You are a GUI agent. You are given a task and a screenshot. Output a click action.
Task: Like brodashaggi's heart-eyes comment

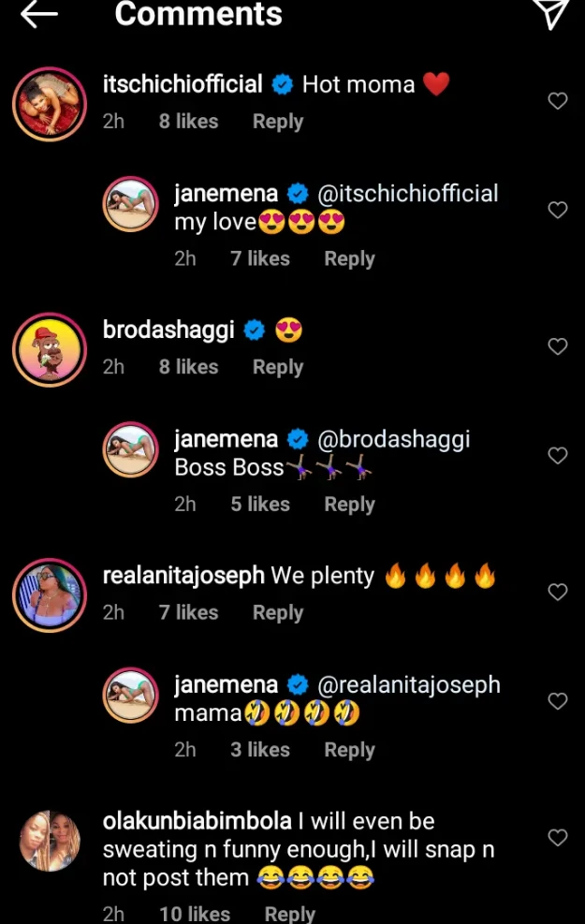click(557, 346)
